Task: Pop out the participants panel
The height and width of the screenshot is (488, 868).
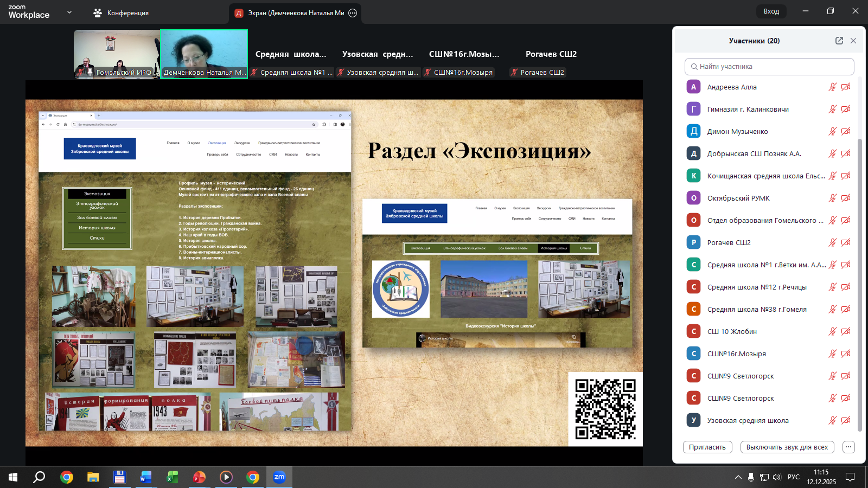Action: coord(839,41)
